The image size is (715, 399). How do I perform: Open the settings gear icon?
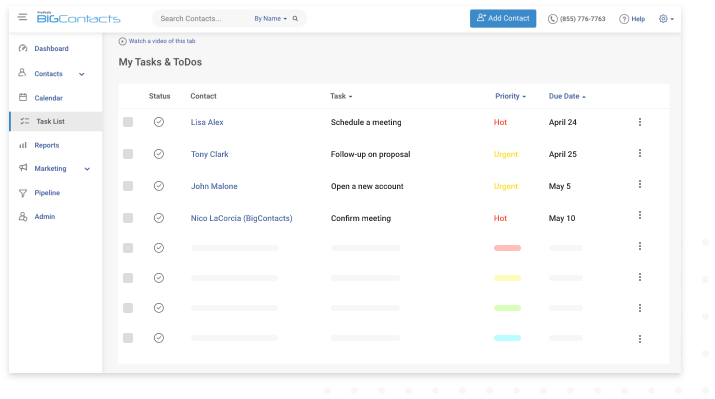pos(663,19)
